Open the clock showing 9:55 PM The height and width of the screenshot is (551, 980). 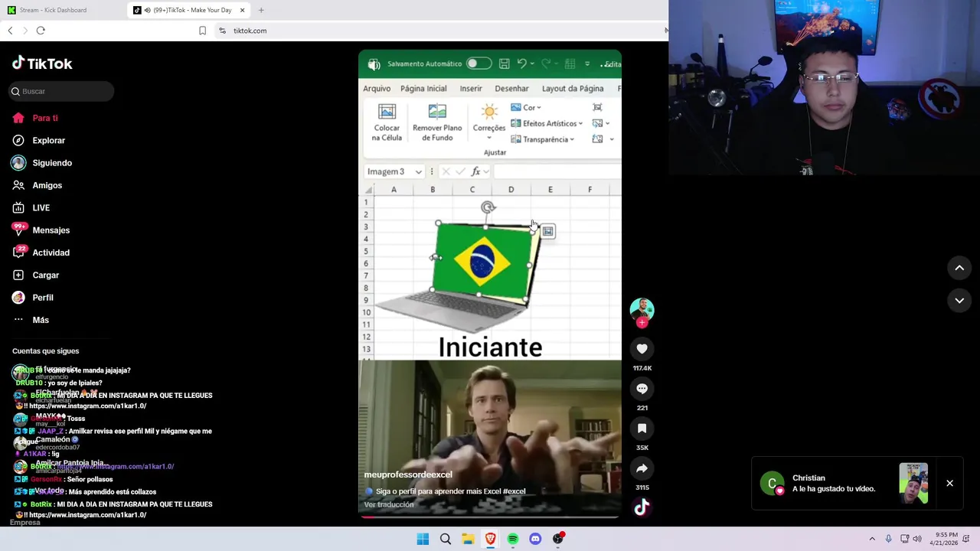pyautogui.click(x=946, y=539)
